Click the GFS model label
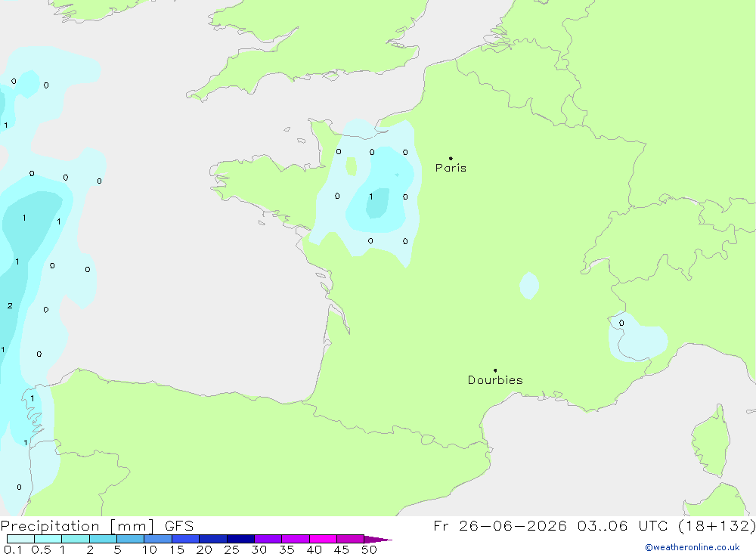 (179, 526)
